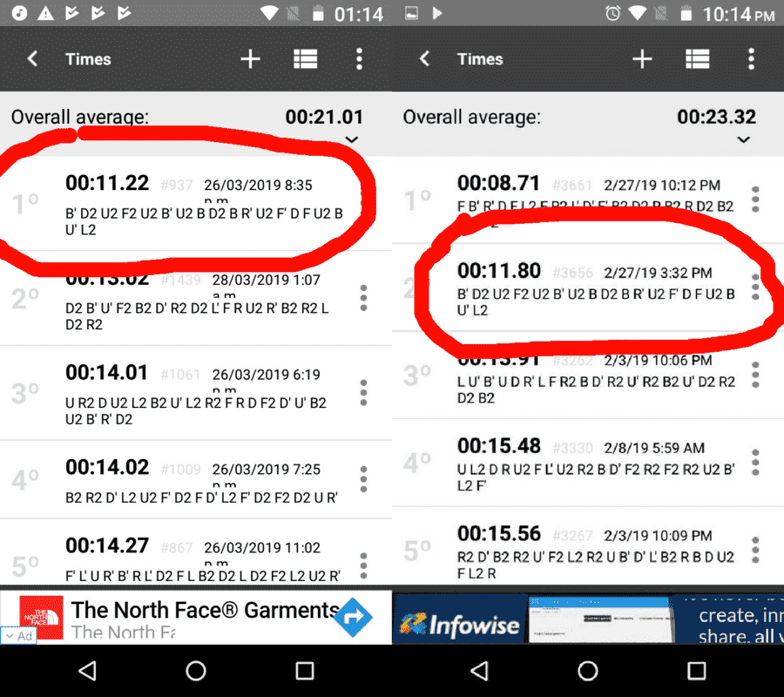Tap Android recents button on left phone
The width and height of the screenshot is (784, 697).
tap(305, 671)
